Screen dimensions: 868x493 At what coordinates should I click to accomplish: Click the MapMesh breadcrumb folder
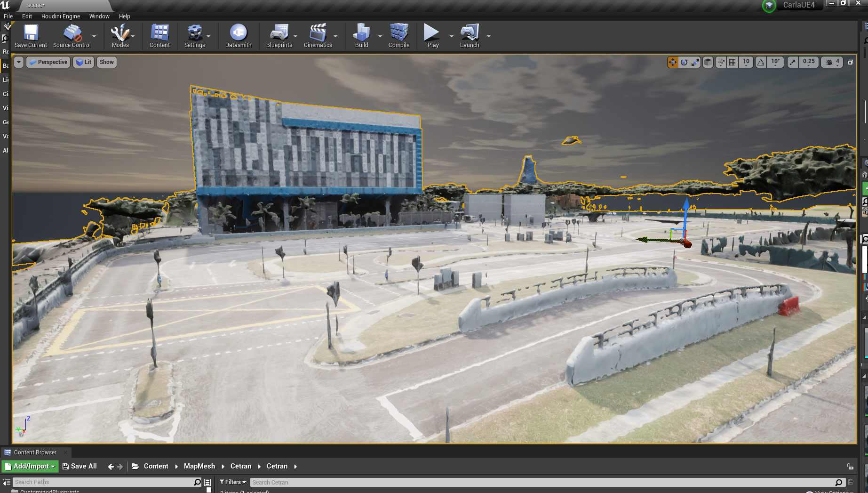click(x=199, y=466)
